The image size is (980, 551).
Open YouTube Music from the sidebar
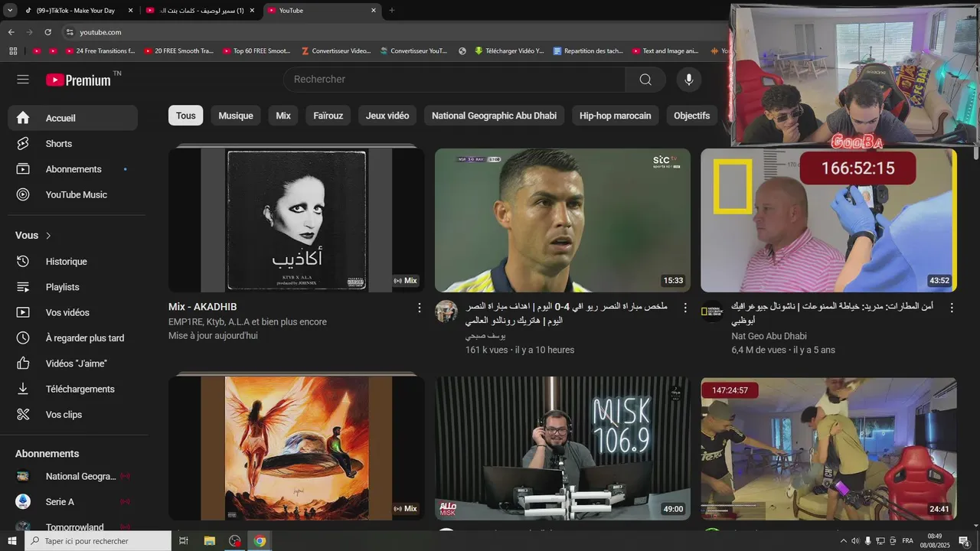point(73,194)
